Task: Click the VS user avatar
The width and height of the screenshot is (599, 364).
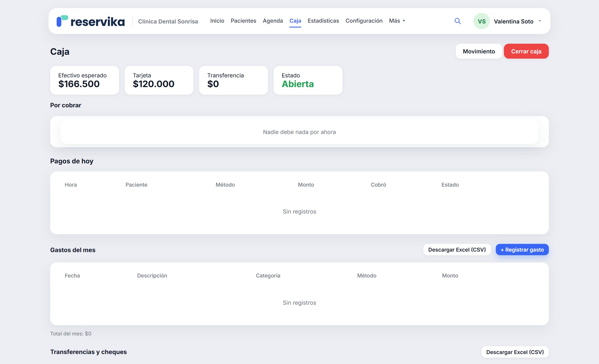Action: tap(482, 21)
